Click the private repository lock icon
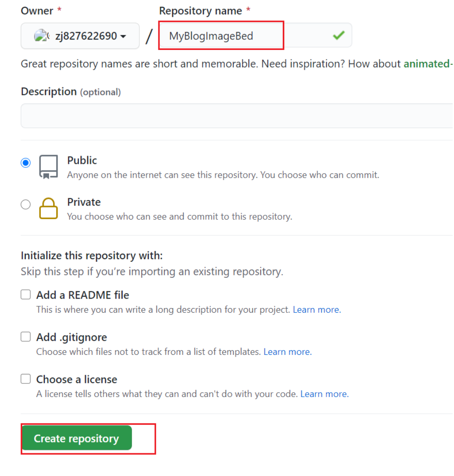This screenshot has height=476, width=454. point(48,208)
